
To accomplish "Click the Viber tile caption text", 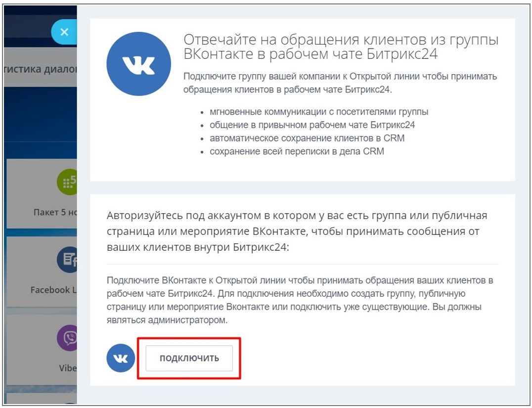I will (x=68, y=368).
